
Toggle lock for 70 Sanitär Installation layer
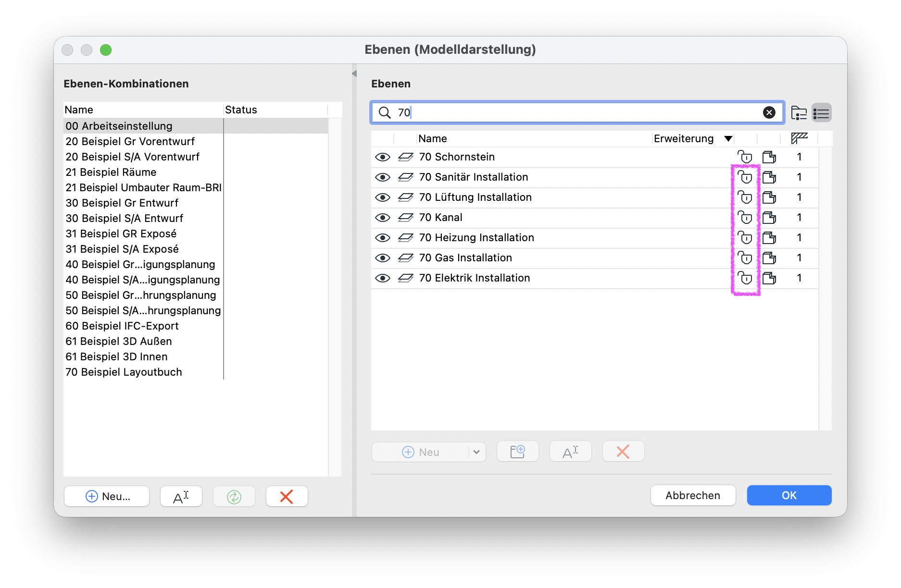click(x=745, y=177)
